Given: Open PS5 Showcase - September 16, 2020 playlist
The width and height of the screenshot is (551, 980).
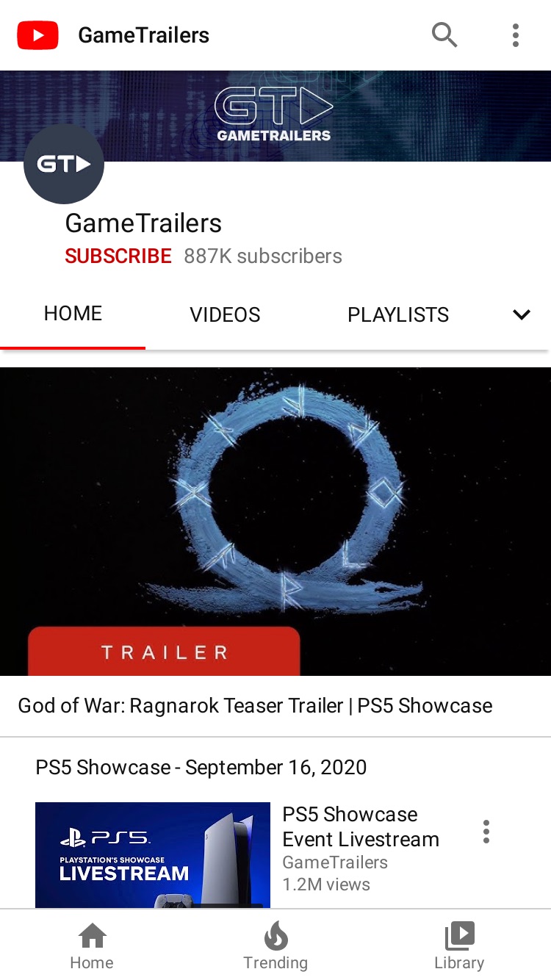Looking at the screenshot, I should (201, 767).
